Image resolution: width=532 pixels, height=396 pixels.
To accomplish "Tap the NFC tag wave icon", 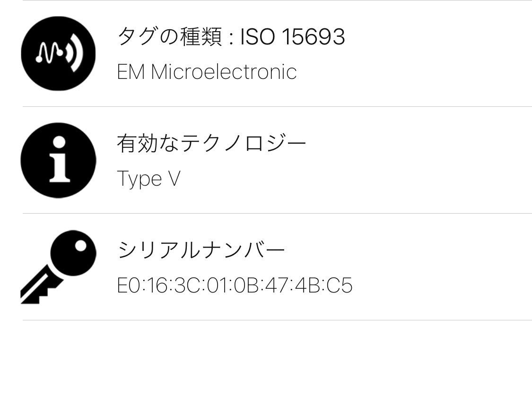I will [58, 53].
